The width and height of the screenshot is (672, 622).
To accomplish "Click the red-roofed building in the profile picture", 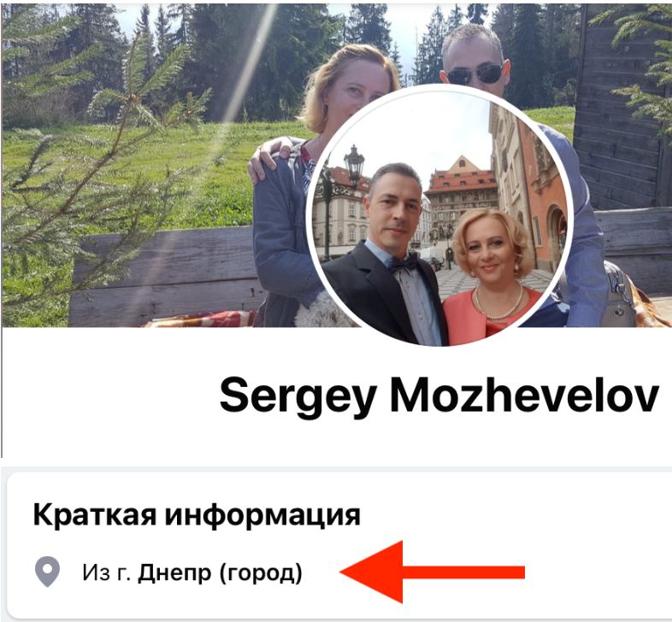I will point(462,189).
